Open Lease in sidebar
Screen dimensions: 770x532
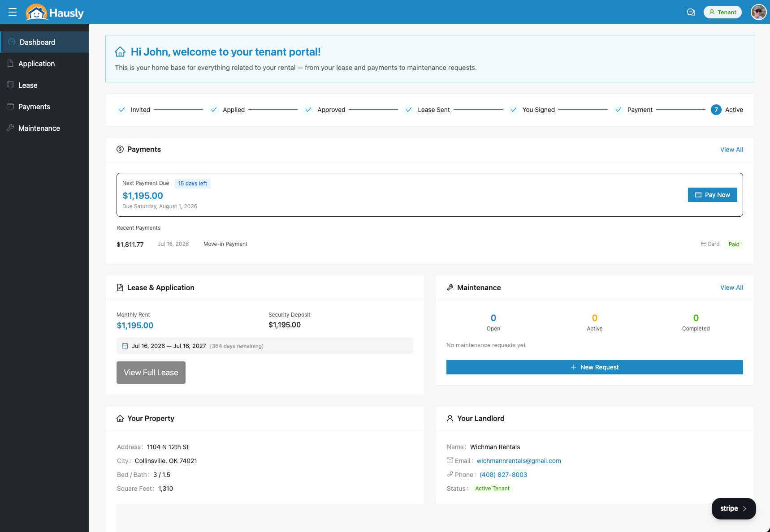[45, 85]
